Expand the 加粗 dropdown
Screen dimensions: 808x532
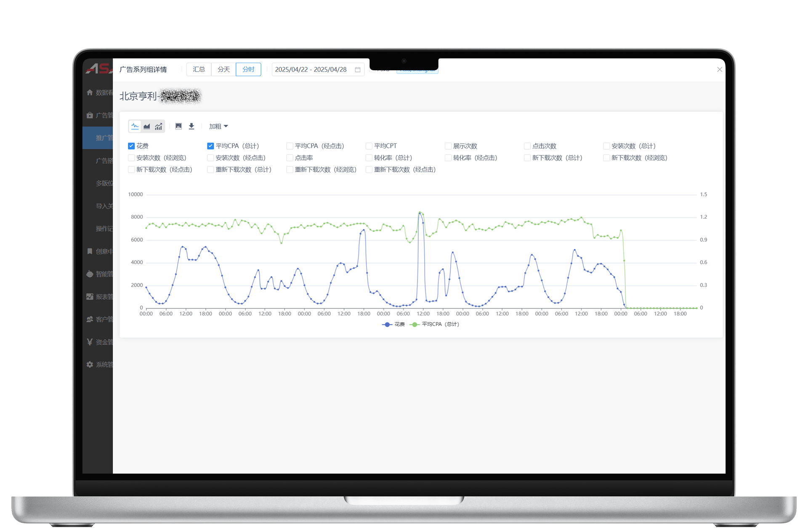coord(218,126)
